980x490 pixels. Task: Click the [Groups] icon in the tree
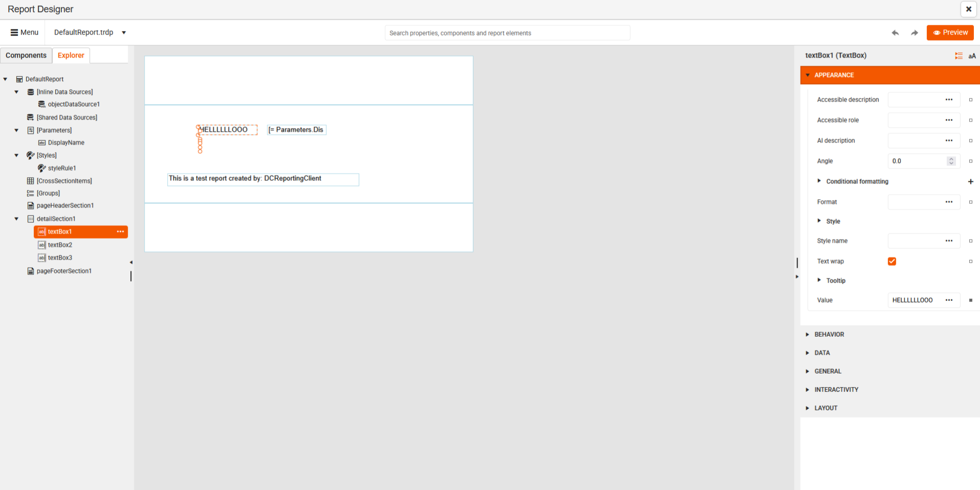pyautogui.click(x=31, y=193)
